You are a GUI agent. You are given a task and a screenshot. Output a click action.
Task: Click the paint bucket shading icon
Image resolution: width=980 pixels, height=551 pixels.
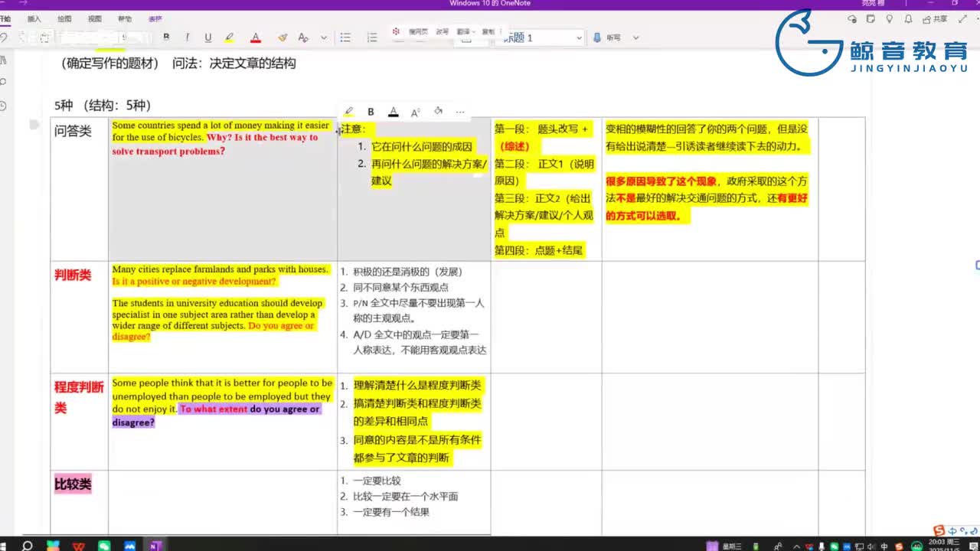pyautogui.click(x=438, y=112)
